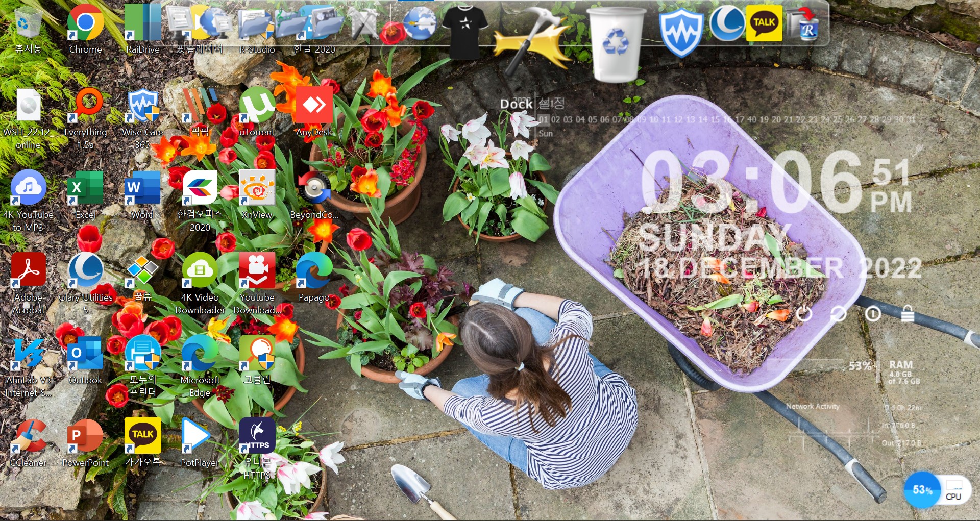Viewport: 980px width, 521px height.
Task: Click the globe with arrow icon in the dock
Action: tap(420, 22)
